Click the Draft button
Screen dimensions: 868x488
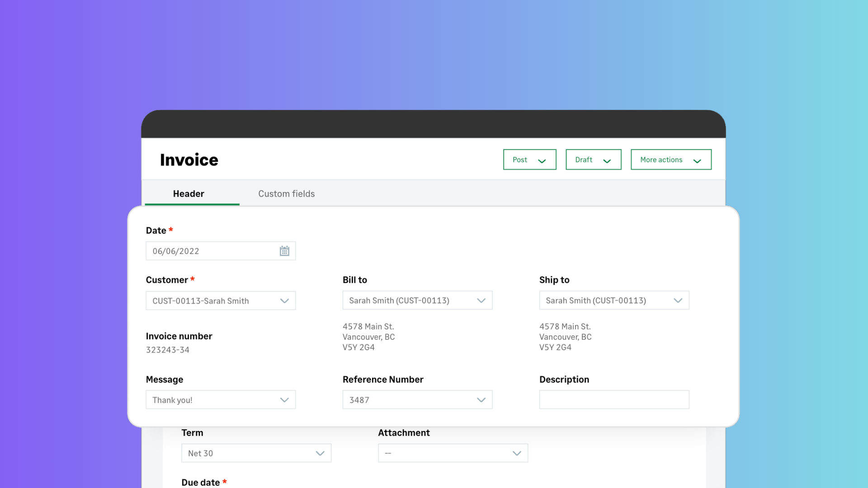pyautogui.click(x=584, y=160)
